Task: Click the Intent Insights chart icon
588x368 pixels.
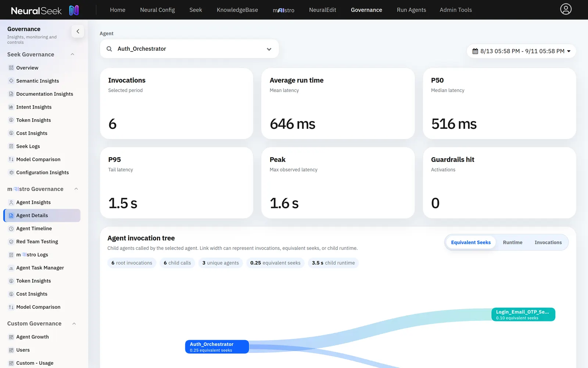Action: 11,107
